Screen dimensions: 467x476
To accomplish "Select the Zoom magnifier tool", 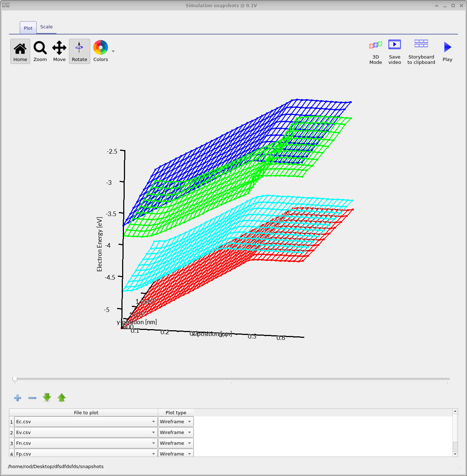I will (40, 51).
